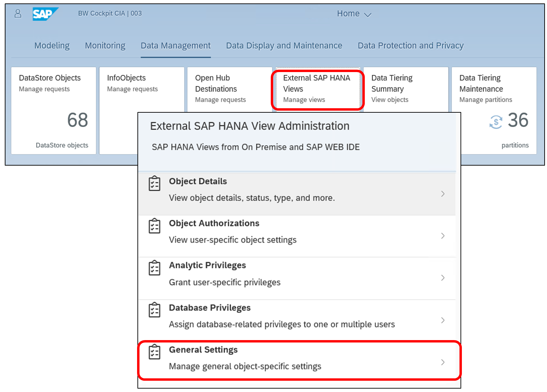Click the Database Privileges clipboard icon
547x392 pixels.
click(155, 310)
